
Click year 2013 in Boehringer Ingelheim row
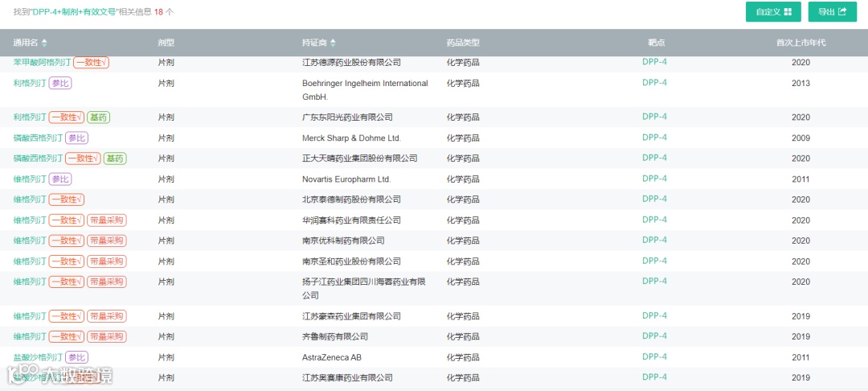tap(800, 83)
